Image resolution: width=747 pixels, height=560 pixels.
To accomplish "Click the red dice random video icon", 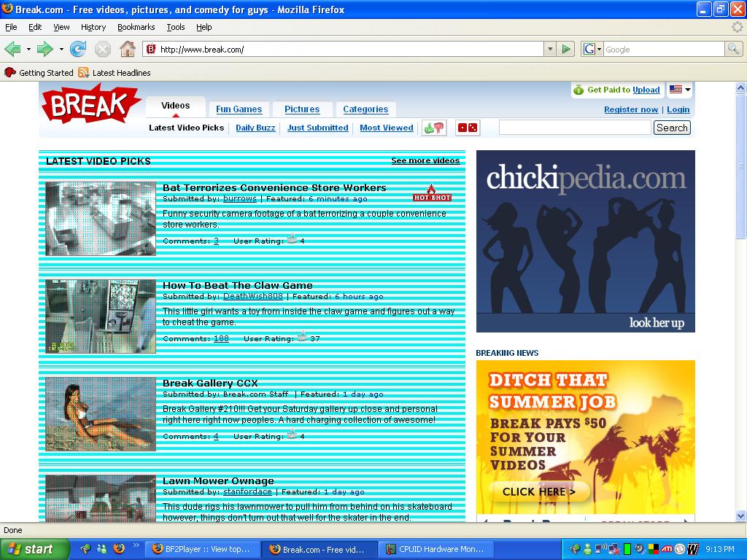I will point(468,128).
